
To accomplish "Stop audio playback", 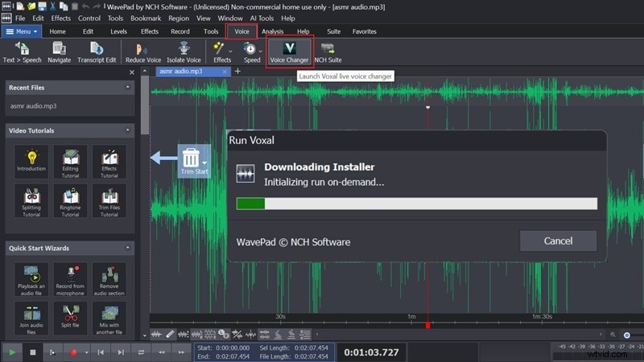I will pyautogui.click(x=33, y=352).
